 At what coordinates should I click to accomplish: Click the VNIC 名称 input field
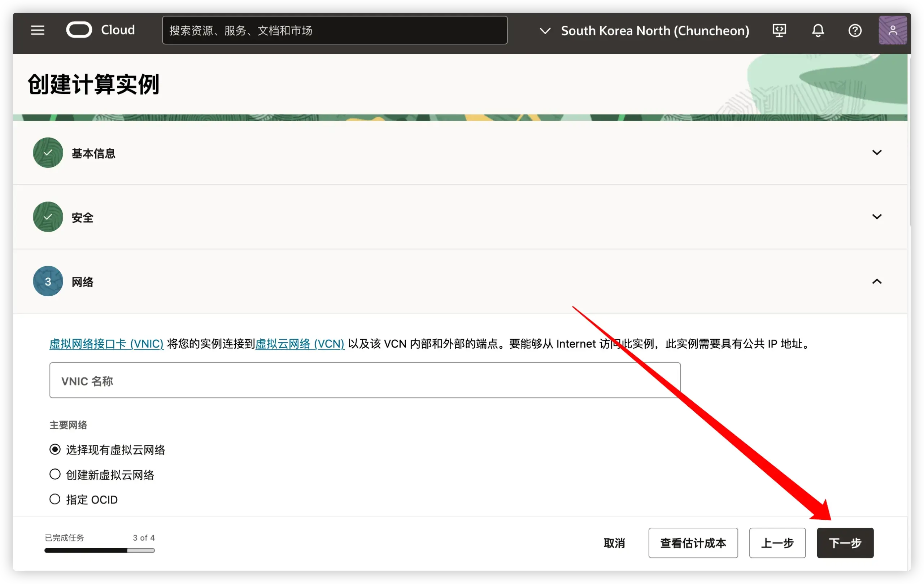365,381
